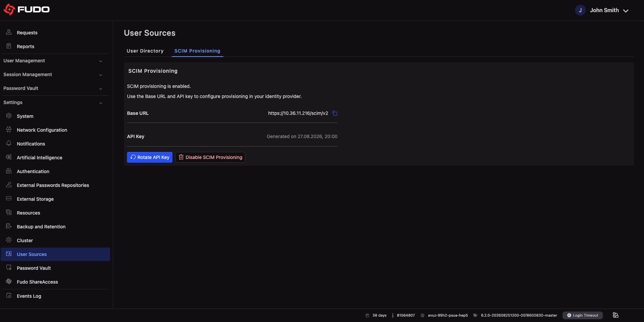This screenshot has width=644, height=322.
Task: Collapse the Settings section
Action: click(x=55, y=102)
